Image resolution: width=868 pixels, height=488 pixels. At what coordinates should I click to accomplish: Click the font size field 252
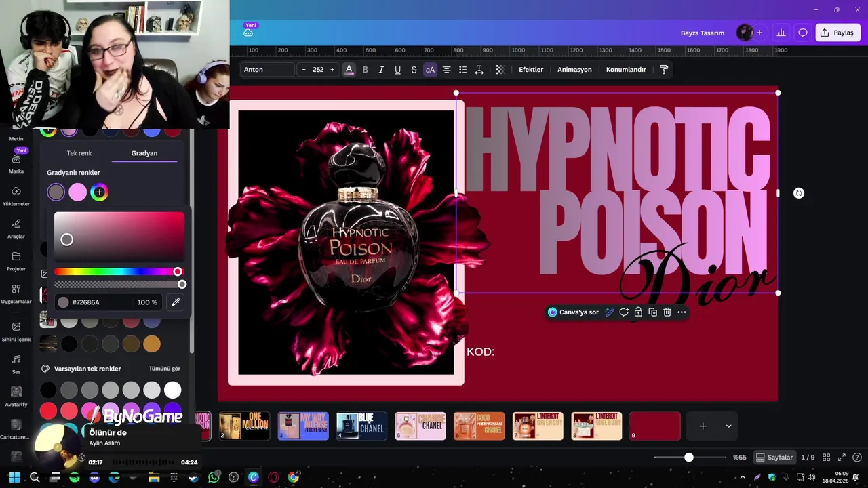317,70
